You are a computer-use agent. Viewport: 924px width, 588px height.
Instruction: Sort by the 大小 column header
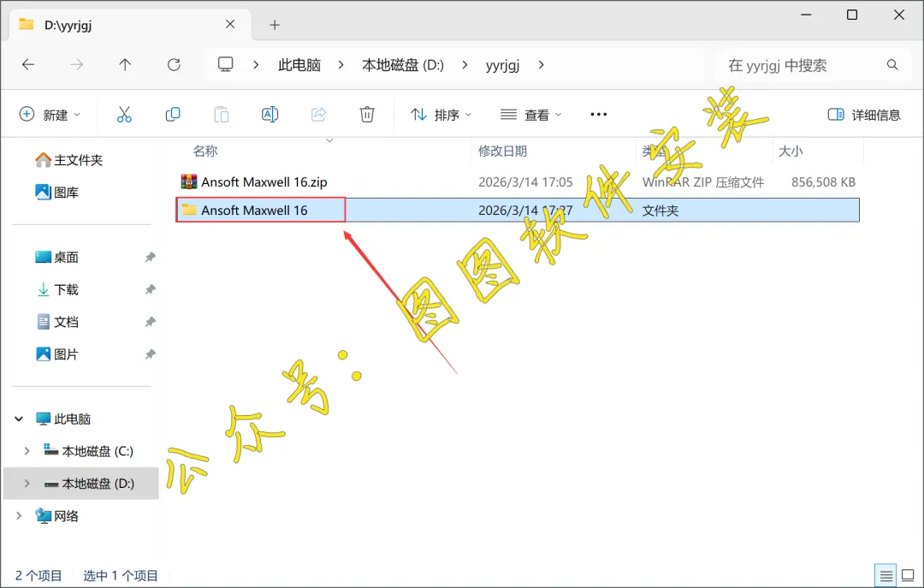[791, 151]
